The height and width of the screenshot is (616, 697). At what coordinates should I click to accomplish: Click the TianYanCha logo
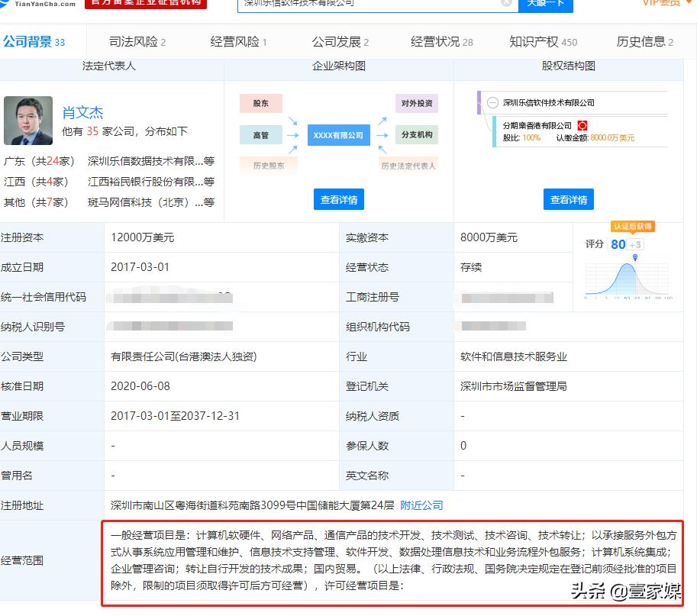click(x=42, y=5)
